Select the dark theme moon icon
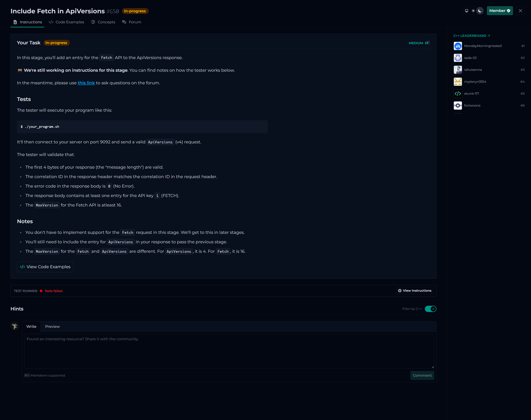Image resolution: width=531 pixels, height=420 pixels. point(480,11)
